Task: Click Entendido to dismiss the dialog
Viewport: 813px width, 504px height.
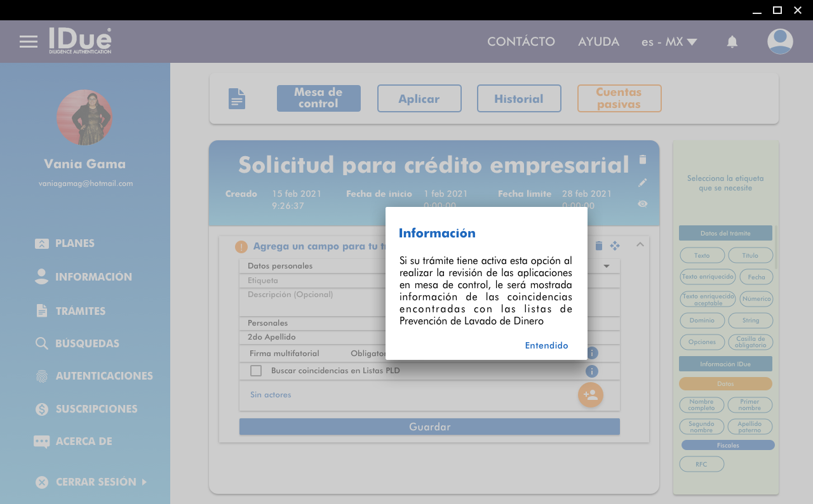Action: (x=546, y=345)
